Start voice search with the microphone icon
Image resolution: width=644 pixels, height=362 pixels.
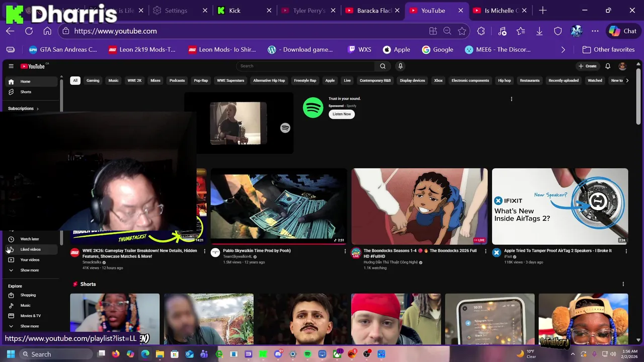pos(400,66)
